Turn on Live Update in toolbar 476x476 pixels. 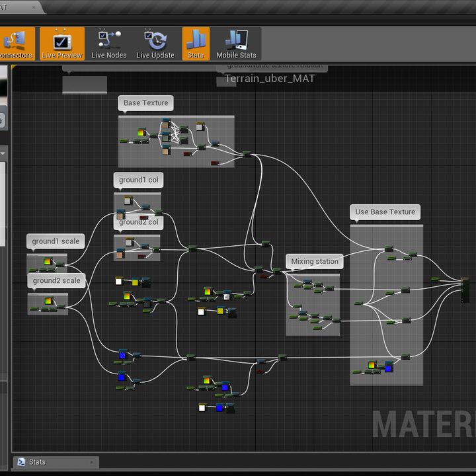pyautogui.click(x=155, y=44)
